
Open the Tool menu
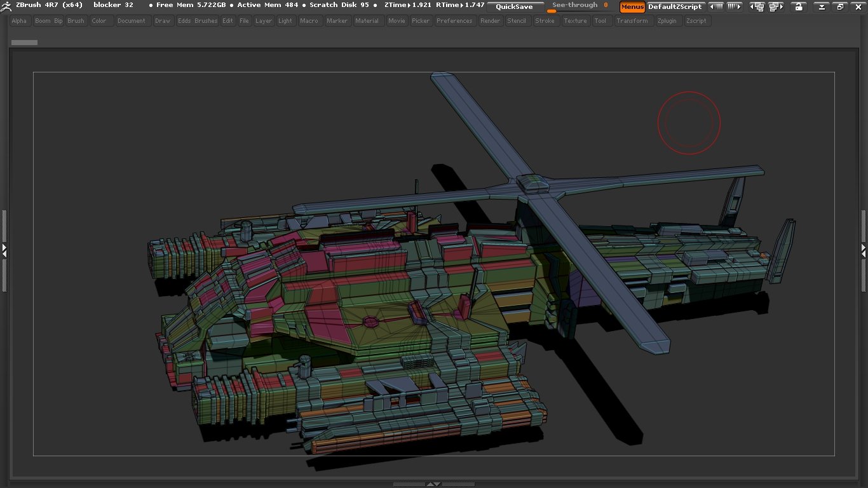pyautogui.click(x=600, y=21)
